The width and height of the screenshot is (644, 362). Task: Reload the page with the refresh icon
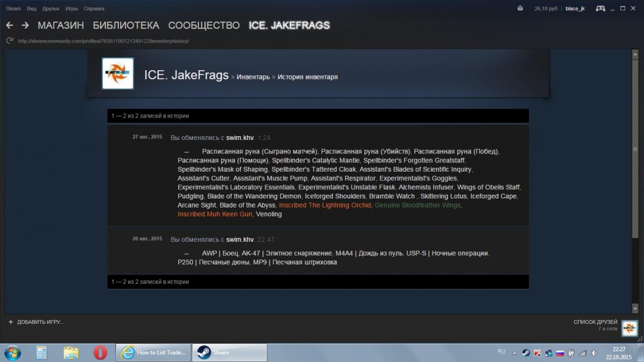tap(9, 41)
